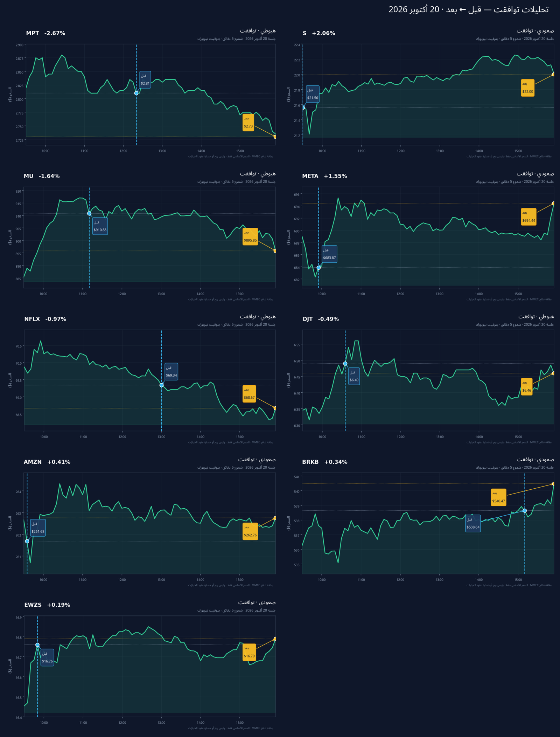Screen dimensions: 560x737
Task: Click the session subtitle under EWZS heading
Action: 236,611
